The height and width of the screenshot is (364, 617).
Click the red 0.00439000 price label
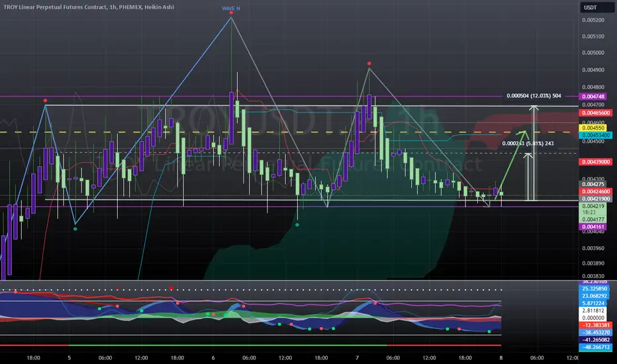595,161
